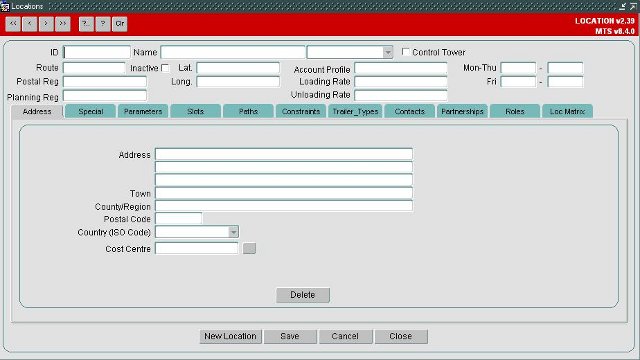
Task: Click the Fri end time field
Action: tap(565, 82)
